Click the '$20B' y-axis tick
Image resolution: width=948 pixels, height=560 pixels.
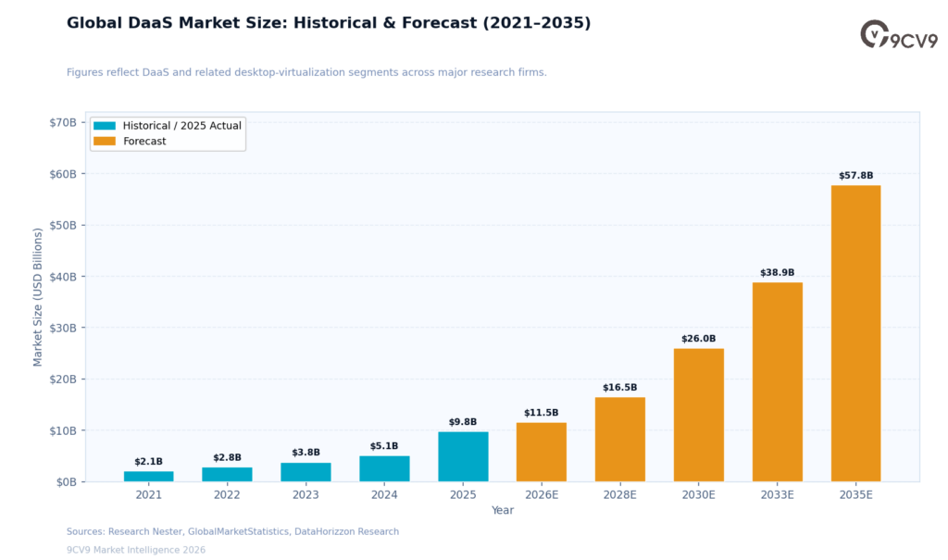tap(64, 380)
